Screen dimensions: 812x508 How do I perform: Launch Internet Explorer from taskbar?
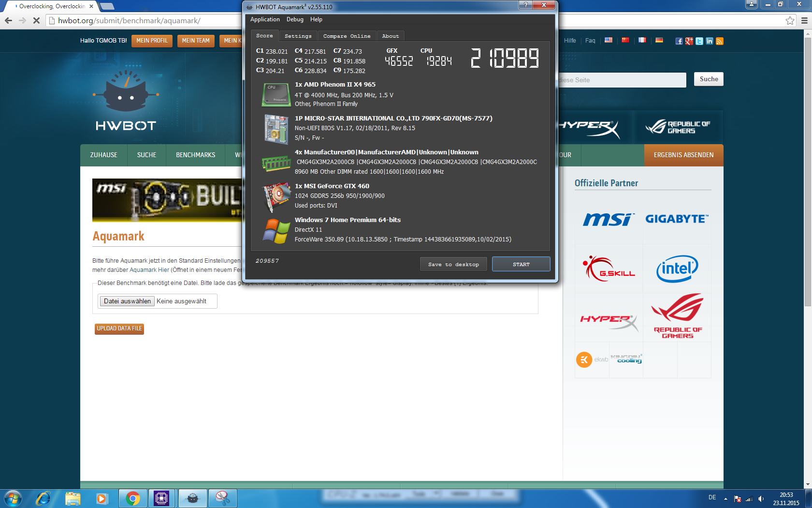click(43, 498)
